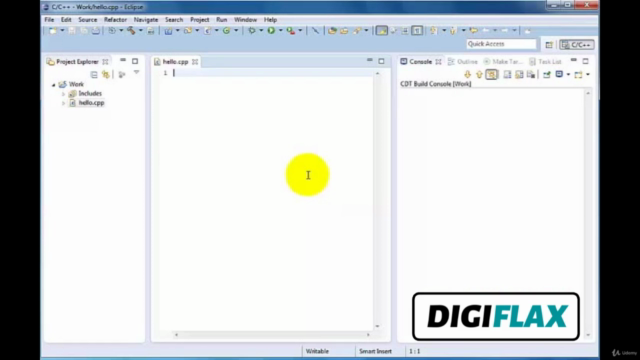Minimize the Project Explorer view
The height and width of the screenshot is (360, 640).
(x=123, y=60)
